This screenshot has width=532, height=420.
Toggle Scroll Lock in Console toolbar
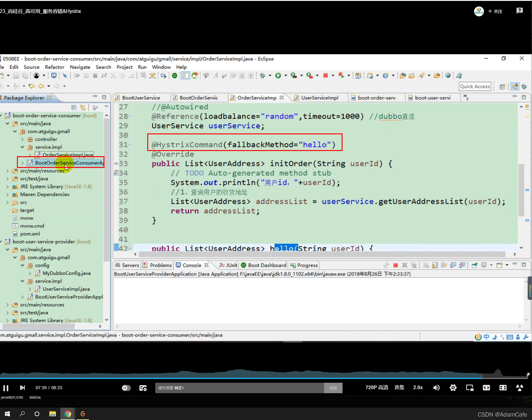click(x=435, y=265)
